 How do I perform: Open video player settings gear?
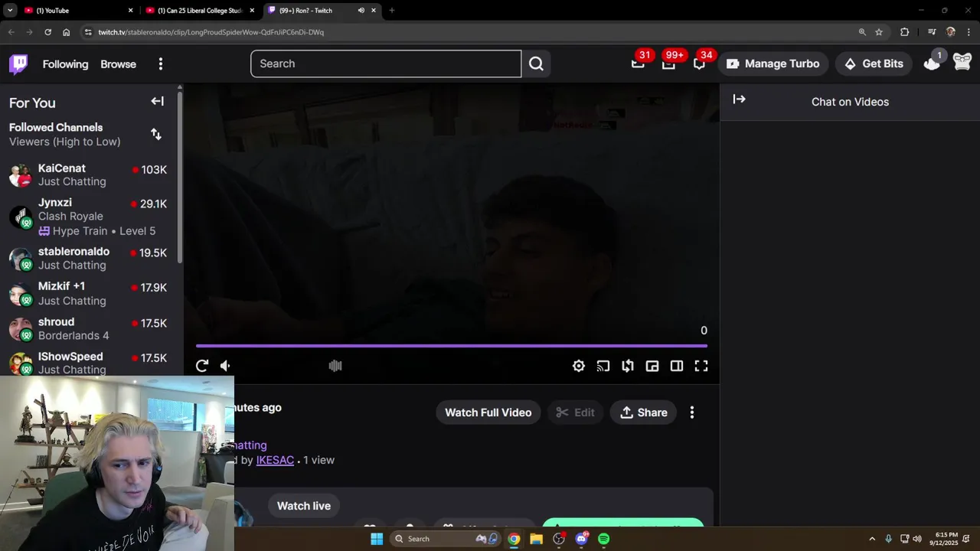(579, 366)
